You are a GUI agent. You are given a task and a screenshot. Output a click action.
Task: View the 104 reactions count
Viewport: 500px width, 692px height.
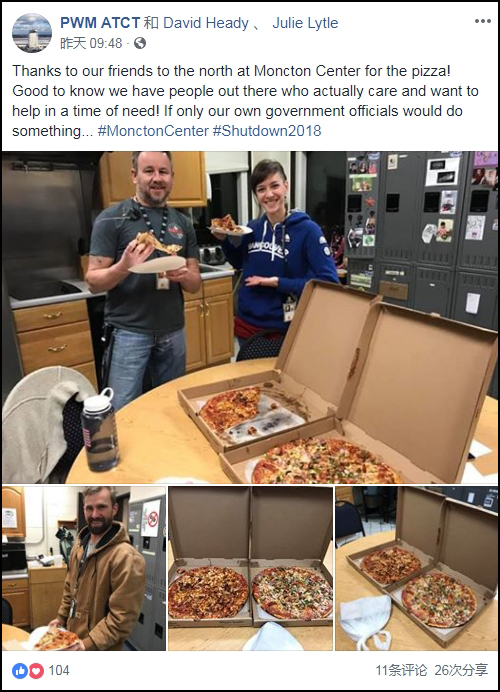coord(59,671)
